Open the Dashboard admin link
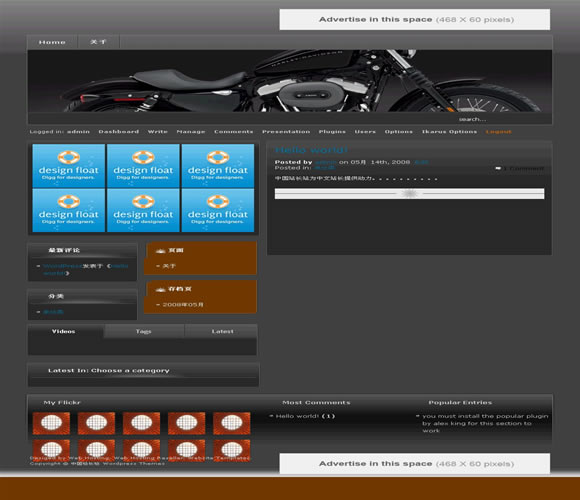Screen dimensions: 580x500 coord(119,132)
